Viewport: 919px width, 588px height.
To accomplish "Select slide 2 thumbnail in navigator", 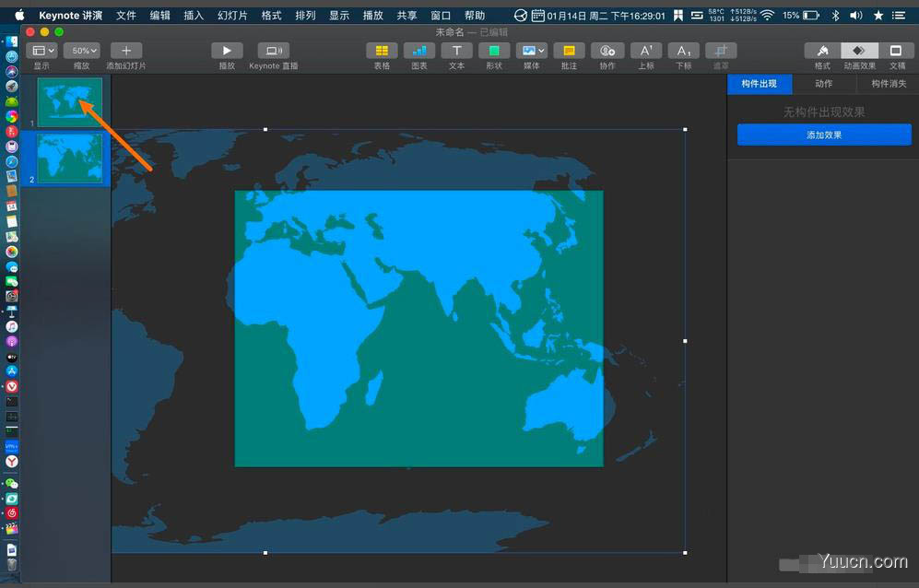I will click(x=70, y=158).
